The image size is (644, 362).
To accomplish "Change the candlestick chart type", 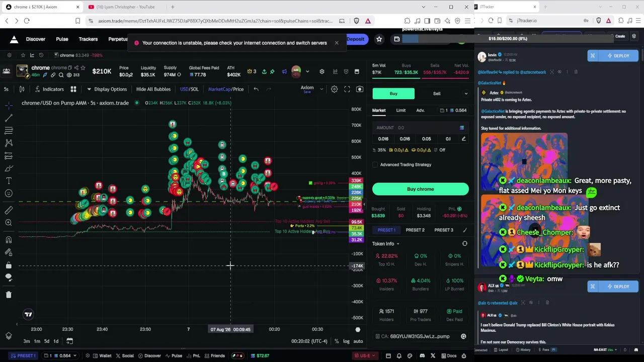I will [x=22, y=89].
